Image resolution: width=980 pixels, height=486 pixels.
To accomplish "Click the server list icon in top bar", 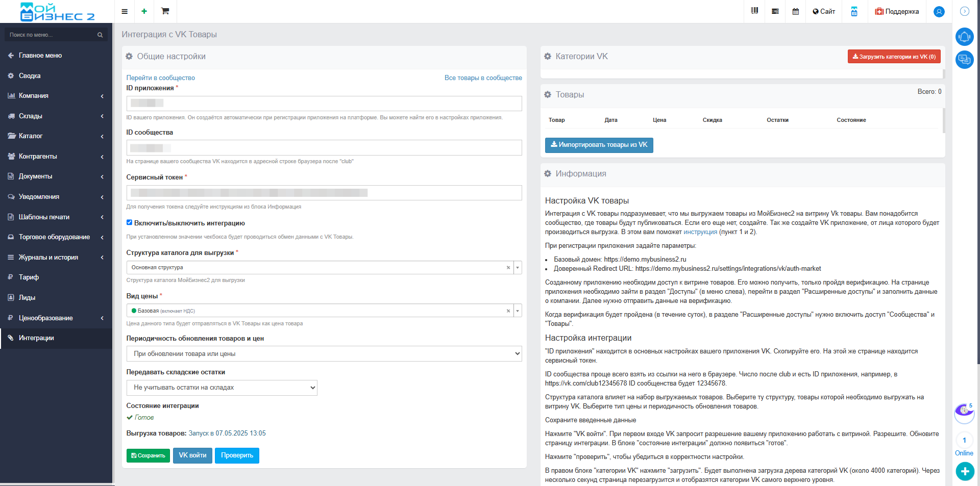I will tap(775, 11).
